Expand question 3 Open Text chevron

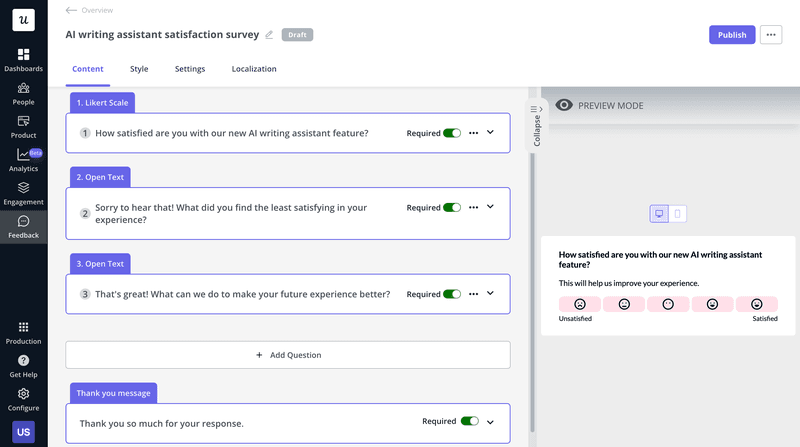pyautogui.click(x=490, y=293)
